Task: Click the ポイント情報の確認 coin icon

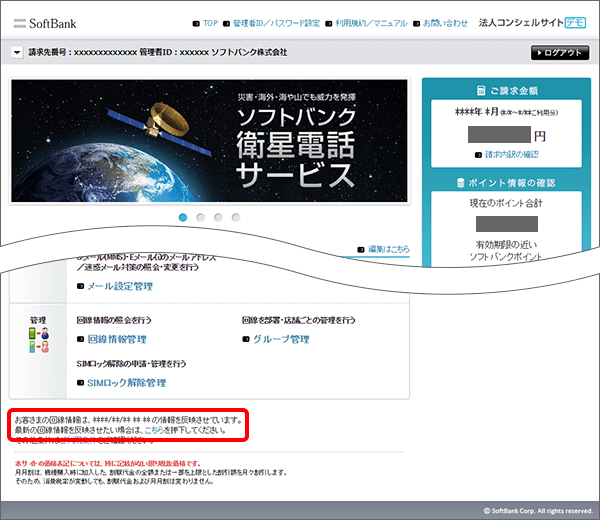Action: (x=461, y=183)
